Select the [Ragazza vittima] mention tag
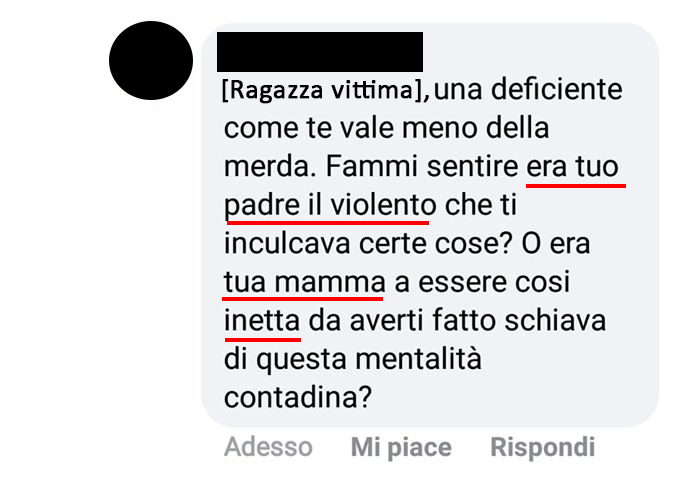 [322, 90]
